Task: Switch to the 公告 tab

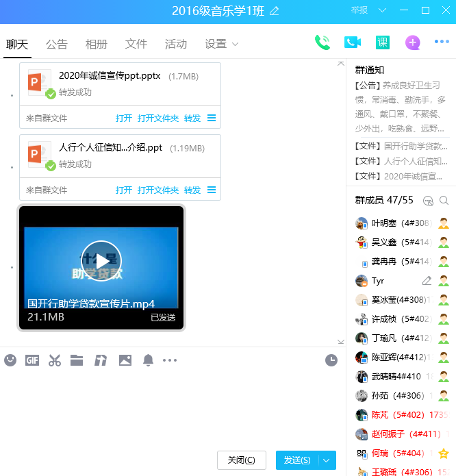Action: 57,45
